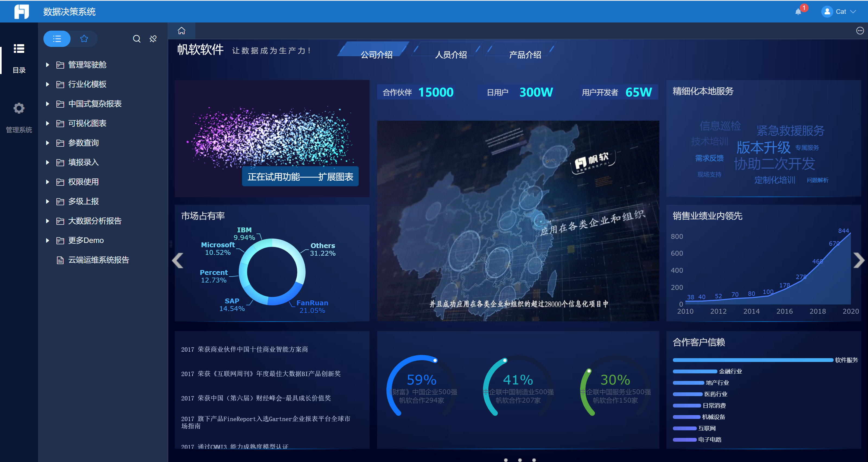Screen dimensions: 868x462
Task: Click the more options ellipsis icon
Action: click(860, 31)
